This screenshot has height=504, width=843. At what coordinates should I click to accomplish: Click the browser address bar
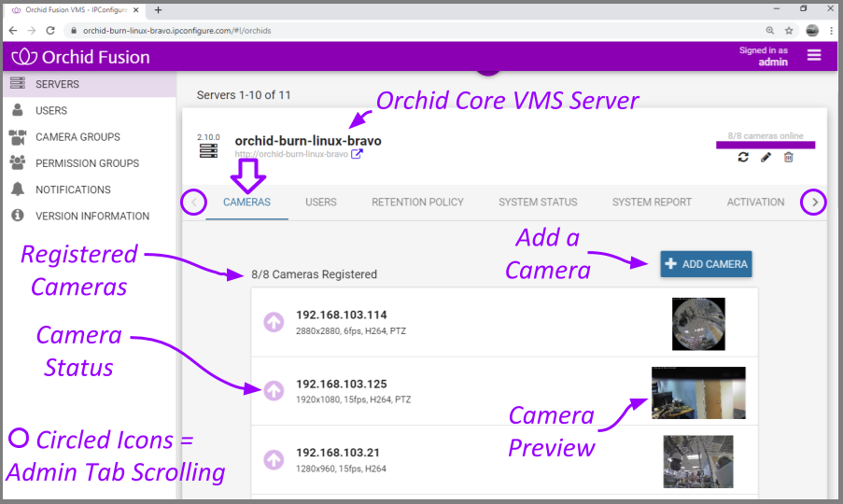414,31
